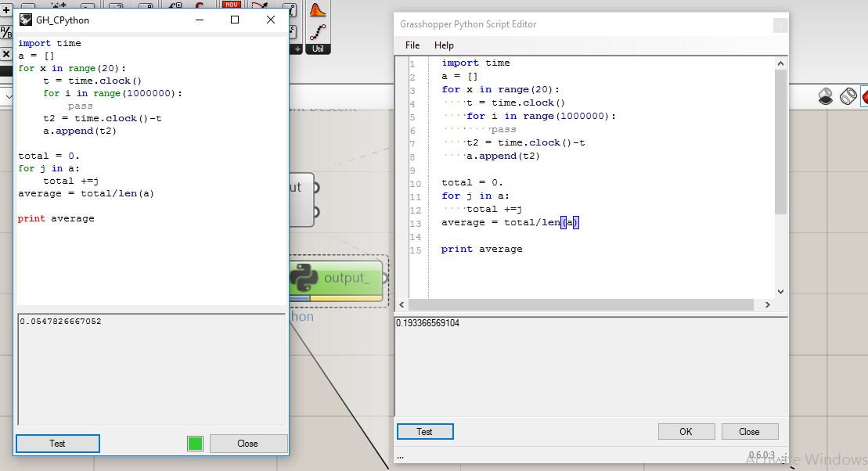868x471 pixels.
Task: Click OK in the Python Script Editor
Action: (686, 431)
